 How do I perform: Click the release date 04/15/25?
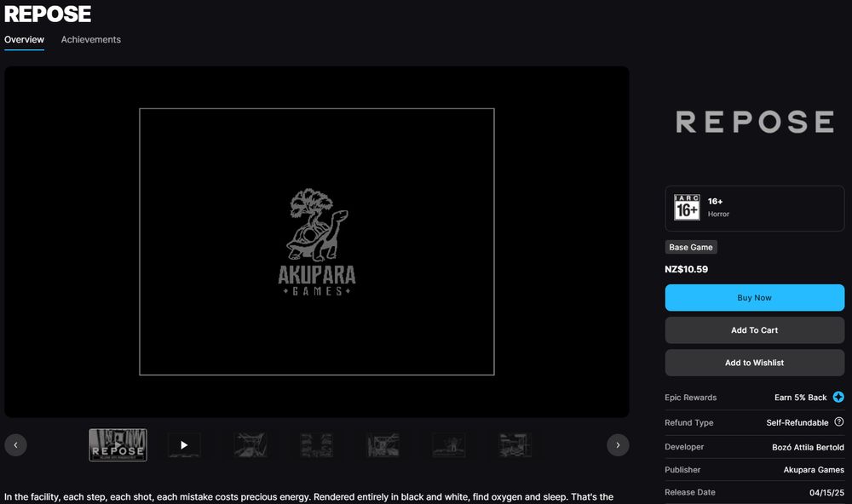[826, 493]
